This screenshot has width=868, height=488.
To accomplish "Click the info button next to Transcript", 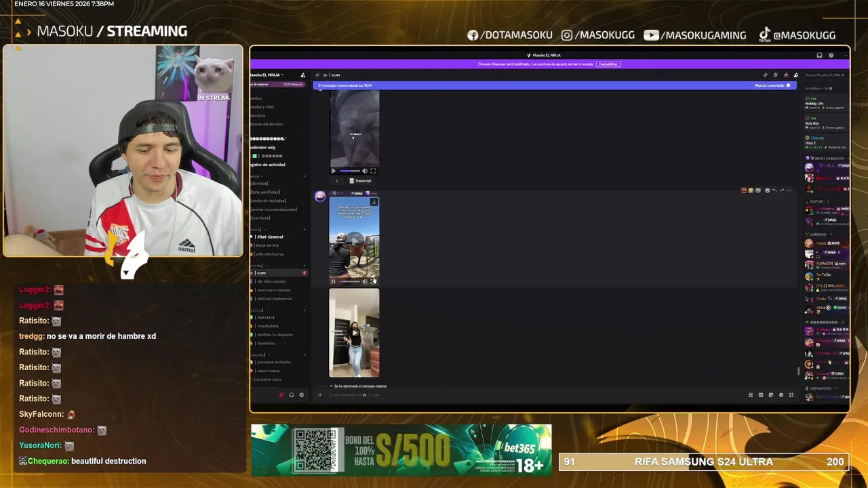I will [x=336, y=181].
